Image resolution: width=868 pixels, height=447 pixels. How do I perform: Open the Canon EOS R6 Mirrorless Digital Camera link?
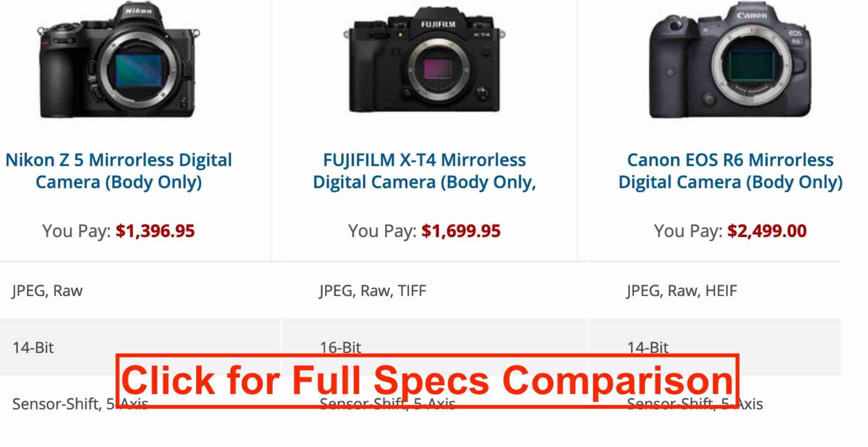tap(730, 171)
